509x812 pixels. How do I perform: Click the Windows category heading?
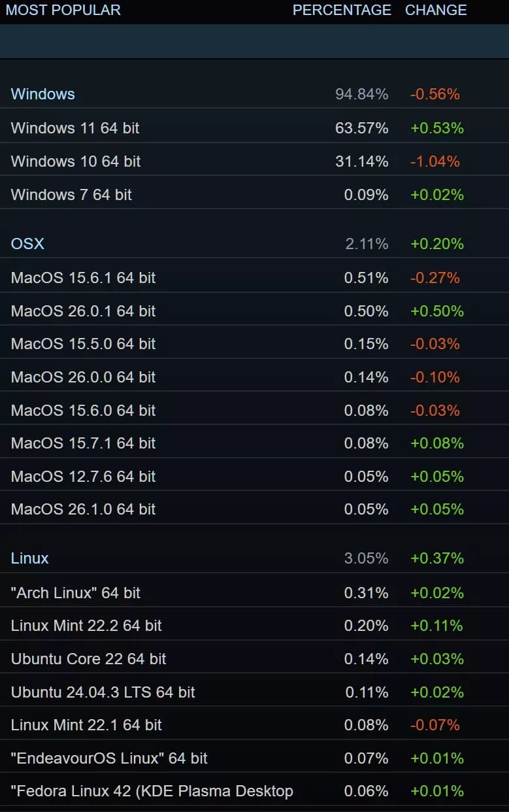(43, 94)
